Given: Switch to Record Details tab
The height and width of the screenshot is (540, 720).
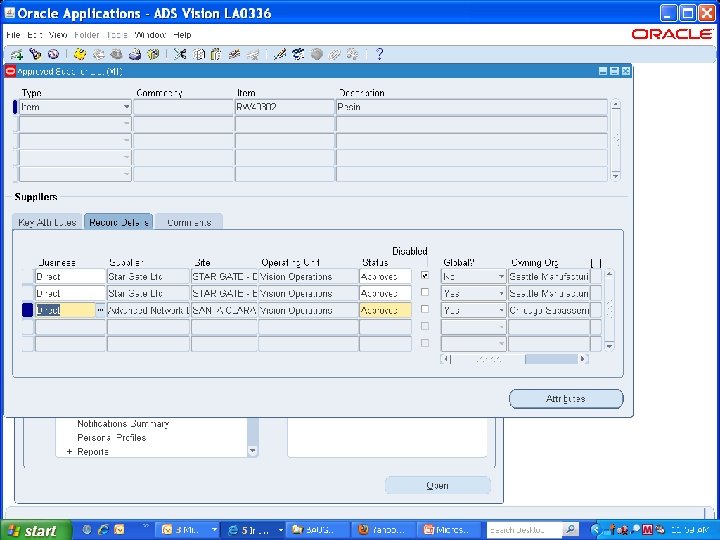Looking at the screenshot, I should point(118,222).
